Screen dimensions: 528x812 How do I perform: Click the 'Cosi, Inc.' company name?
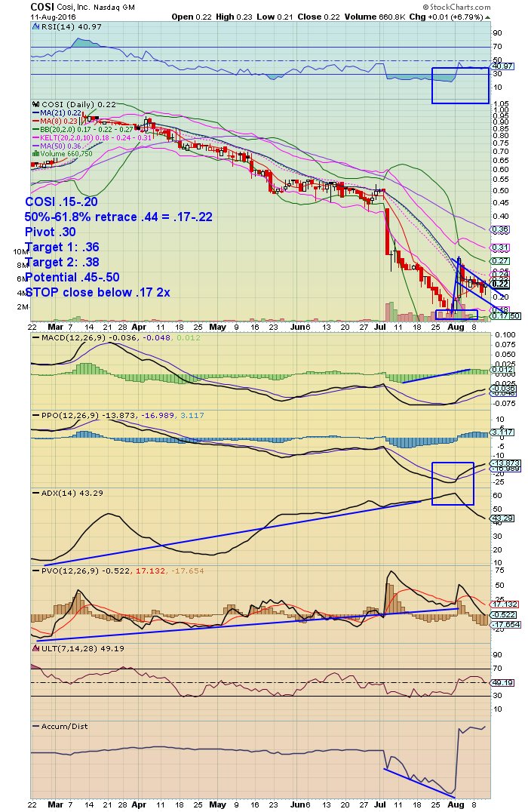click(73, 8)
